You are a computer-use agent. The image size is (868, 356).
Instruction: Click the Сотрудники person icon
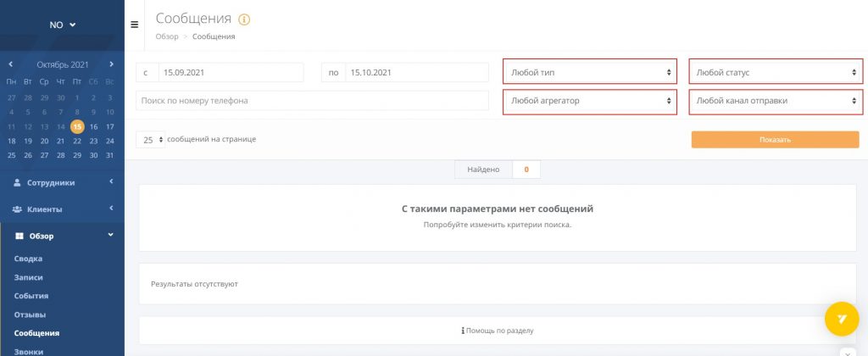17,182
